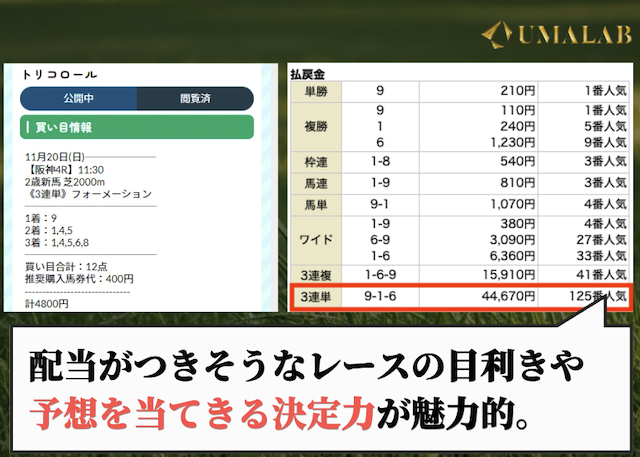Click the 27番人気 cell
Screen dimensions: 640x457
[602, 240]
